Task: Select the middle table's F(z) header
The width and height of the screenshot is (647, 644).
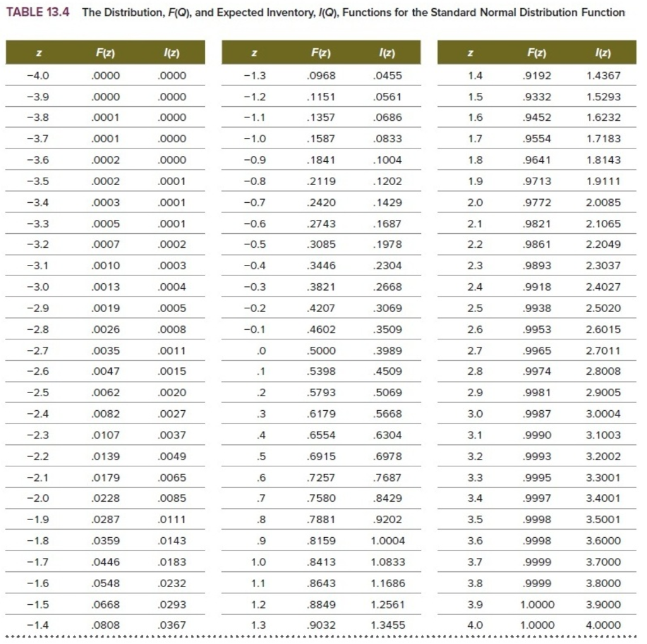Action: [x=320, y=52]
